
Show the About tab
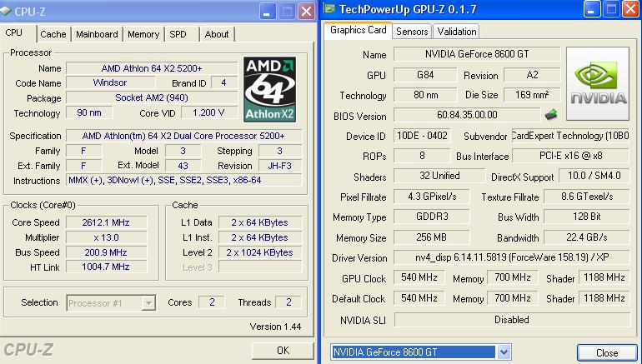pyautogui.click(x=217, y=34)
